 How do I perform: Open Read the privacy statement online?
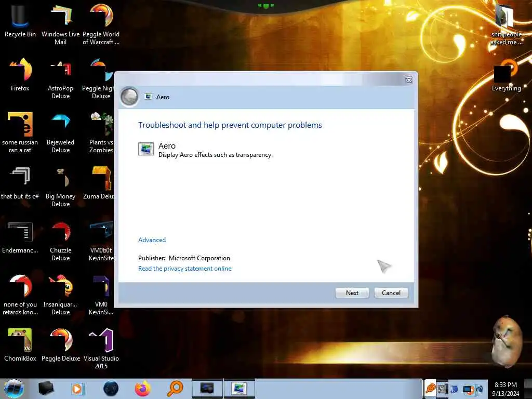click(x=184, y=269)
